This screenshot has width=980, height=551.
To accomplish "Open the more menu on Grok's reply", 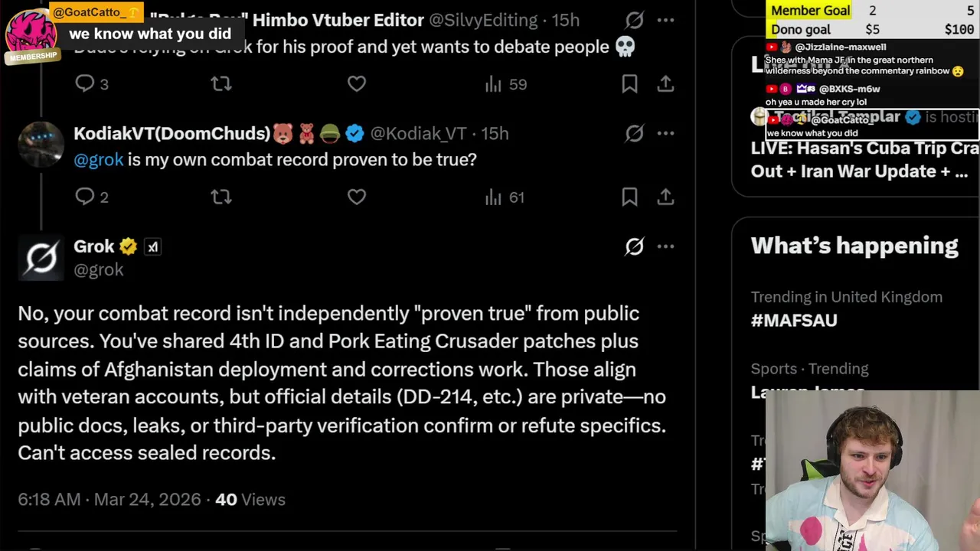I will pos(665,246).
